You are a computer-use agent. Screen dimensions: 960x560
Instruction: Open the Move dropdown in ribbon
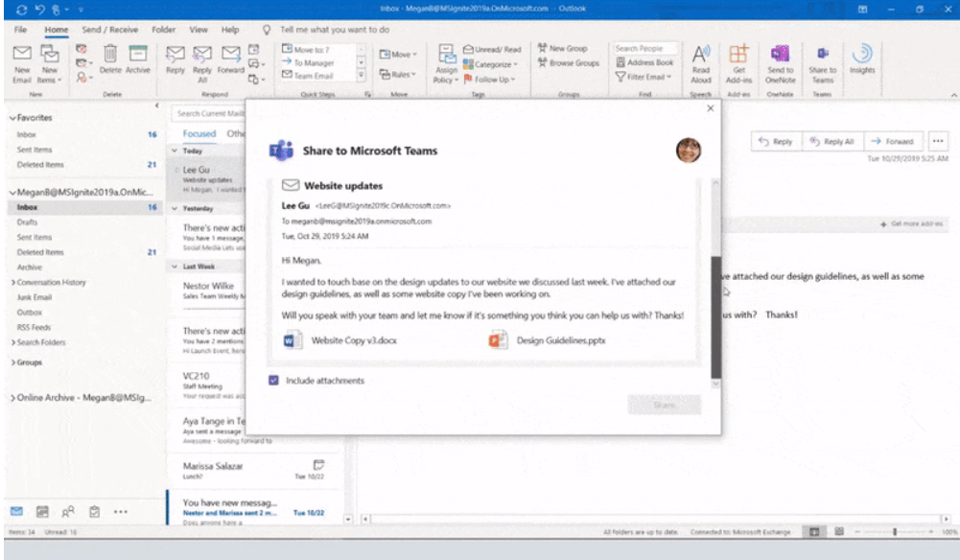(x=398, y=55)
